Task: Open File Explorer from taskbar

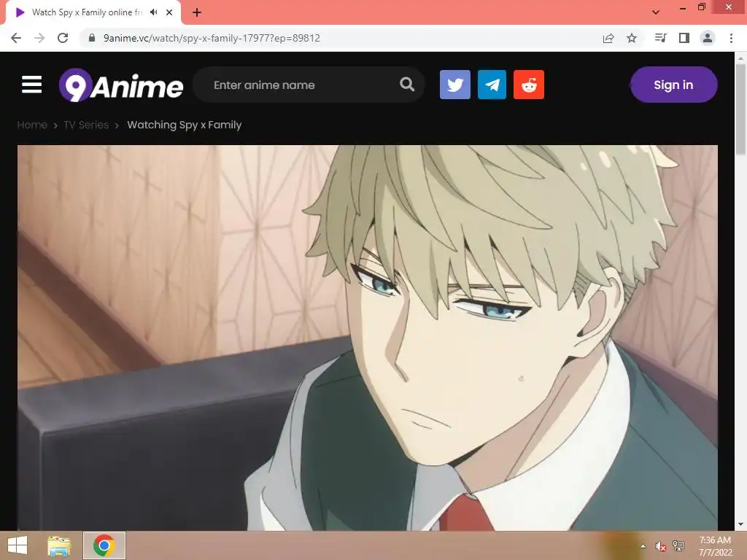Action: tap(59, 545)
